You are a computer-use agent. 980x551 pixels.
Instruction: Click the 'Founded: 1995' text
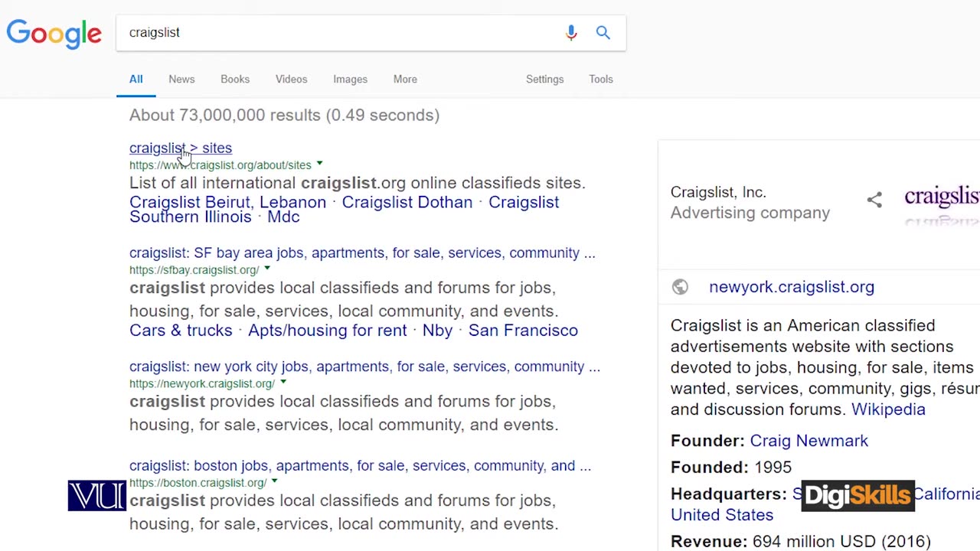(x=731, y=467)
